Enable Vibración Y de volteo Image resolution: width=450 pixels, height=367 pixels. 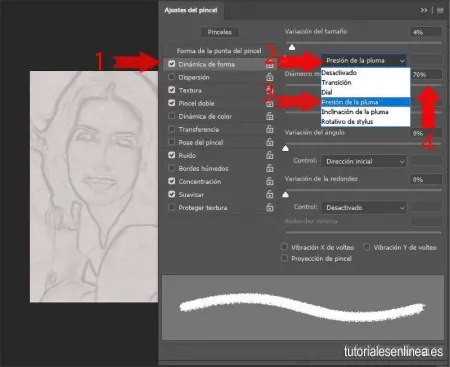tap(367, 247)
